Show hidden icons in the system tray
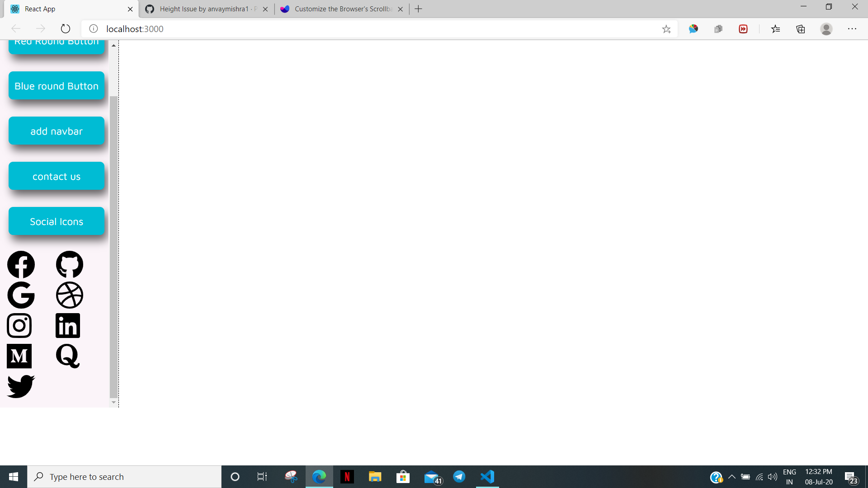This screenshot has height=488, width=868. pos(732,476)
